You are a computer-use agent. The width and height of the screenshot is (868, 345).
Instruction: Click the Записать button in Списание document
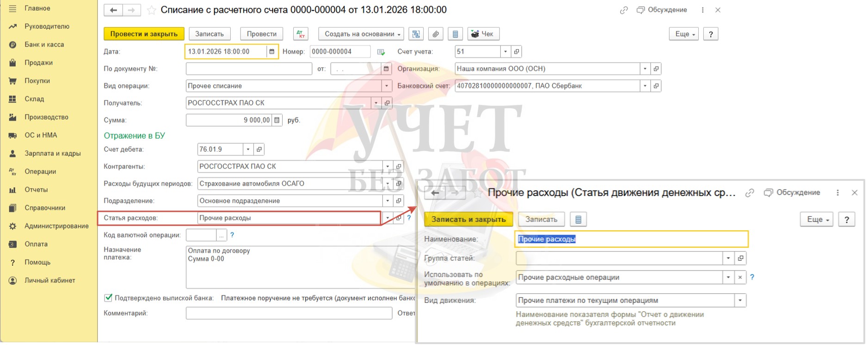pyautogui.click(x=209, y=34)
